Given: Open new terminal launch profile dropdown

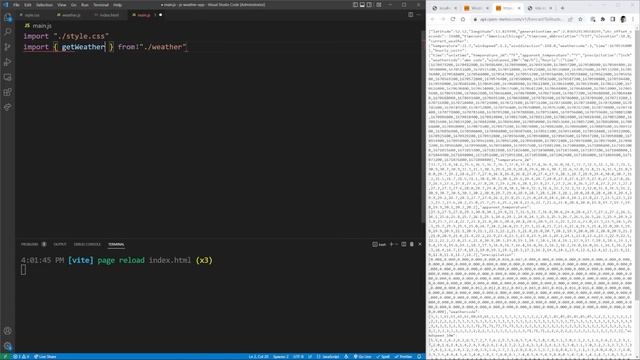Looking at the screenshot, I should coord(396,244).
